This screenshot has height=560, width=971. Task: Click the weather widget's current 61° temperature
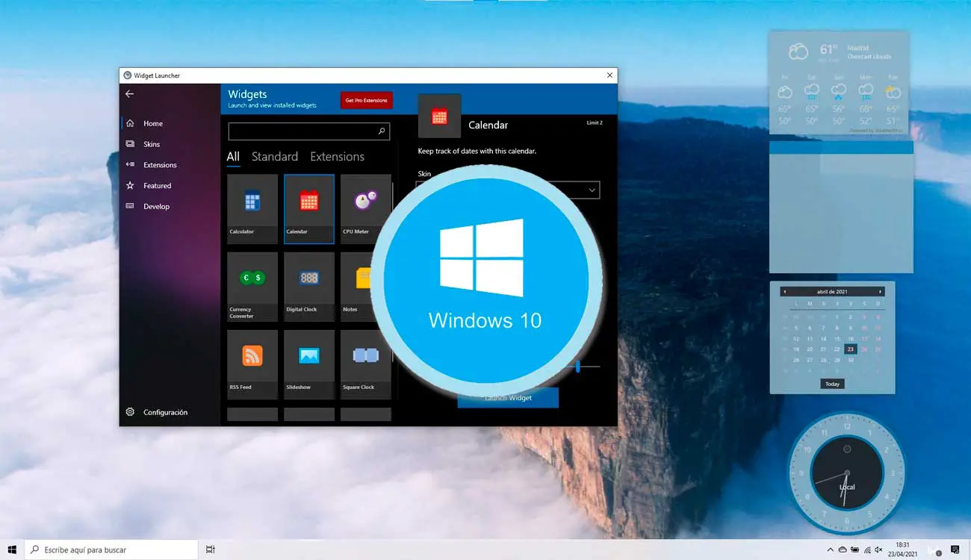click(x=828, y=50)
